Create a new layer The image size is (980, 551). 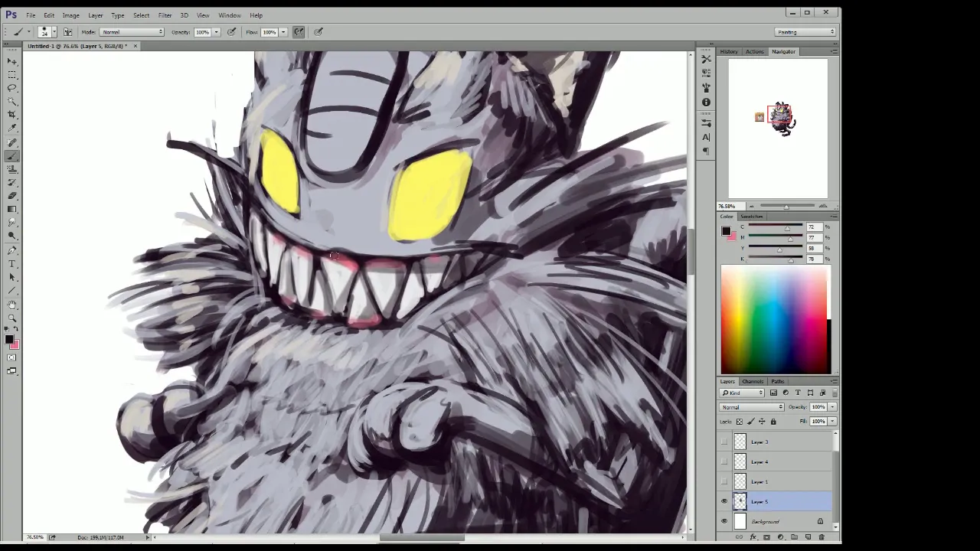click(808, 537)
